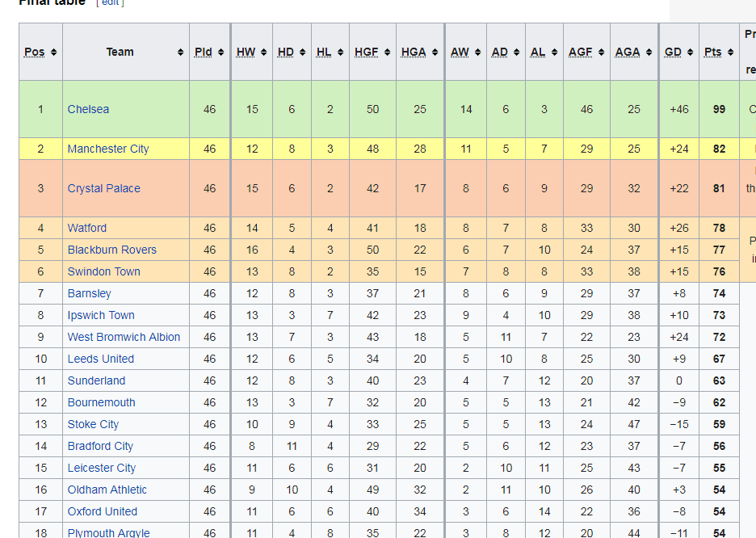Sort table by Pos column arrow
Image resolution: width=756 pixels, height=538 pixels.
[x=53, y=52]
